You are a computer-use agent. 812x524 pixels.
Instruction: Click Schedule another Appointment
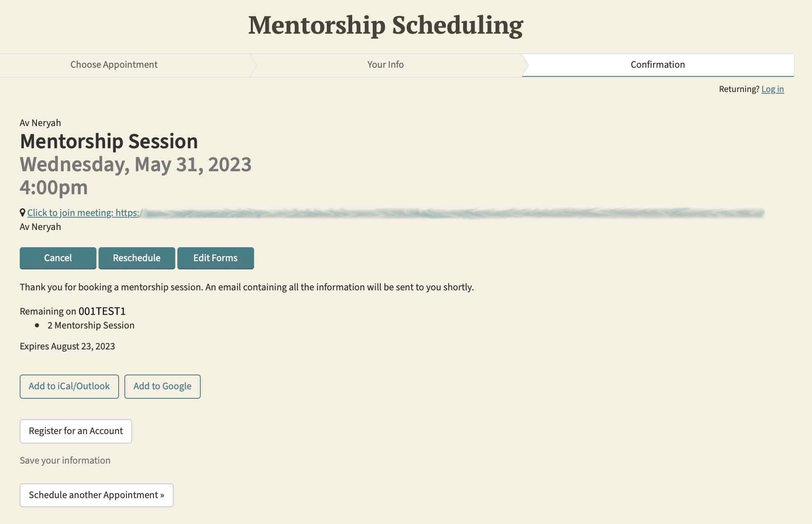coord(97,495)
